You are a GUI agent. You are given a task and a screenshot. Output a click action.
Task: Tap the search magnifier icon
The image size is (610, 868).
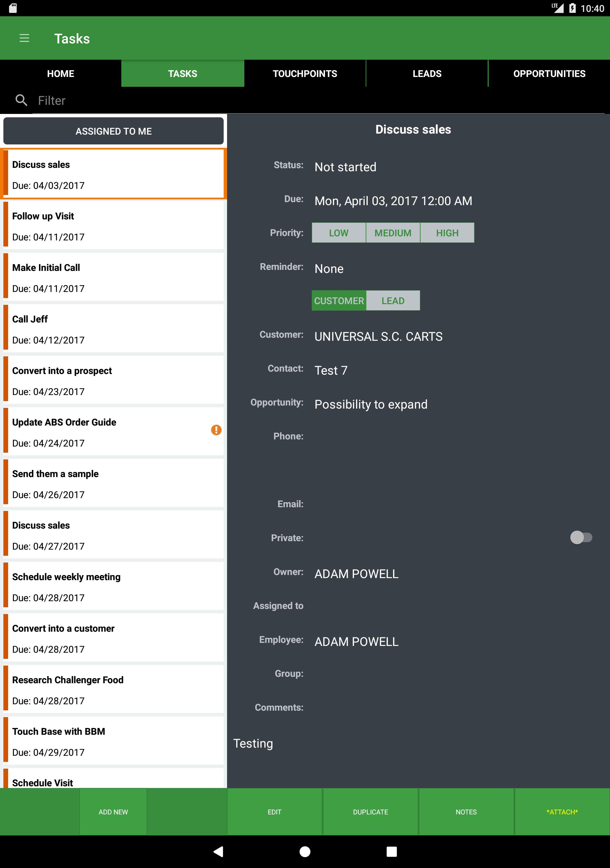click(x=21, y=100)
